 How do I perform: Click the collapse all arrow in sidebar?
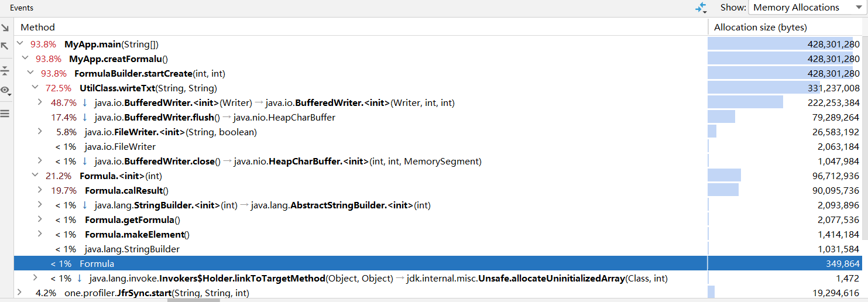pyautogui.click(x=5, y=46)
